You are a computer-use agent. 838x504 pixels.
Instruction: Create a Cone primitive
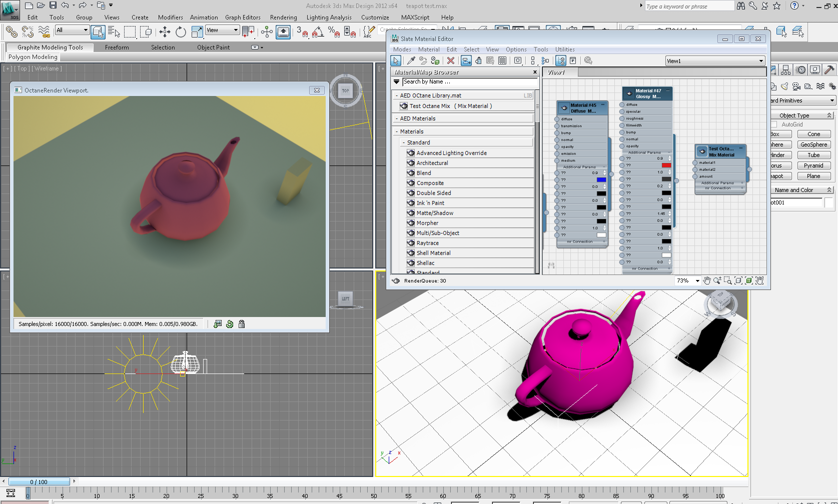click(814, 134)
